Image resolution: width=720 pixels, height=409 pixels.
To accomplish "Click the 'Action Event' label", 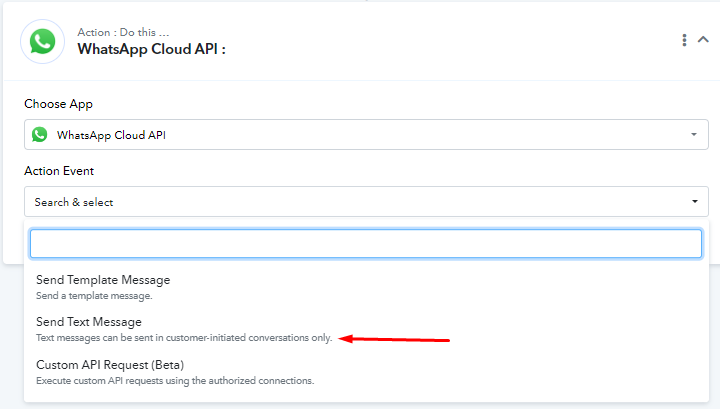I will 59,171.
